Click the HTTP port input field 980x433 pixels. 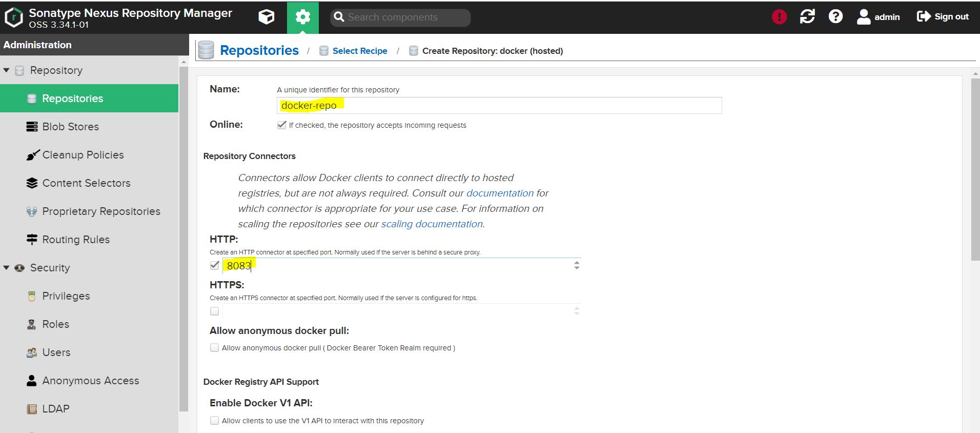pos(397,265)
